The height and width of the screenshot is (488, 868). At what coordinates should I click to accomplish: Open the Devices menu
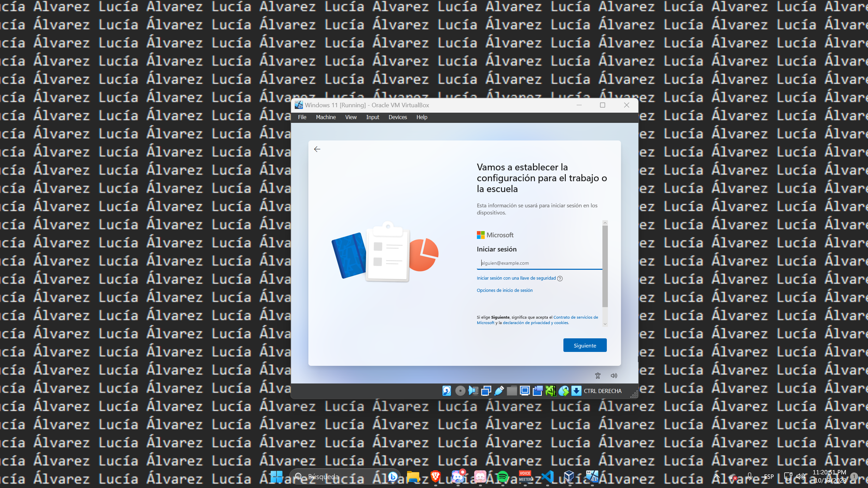tap(398, 117)
